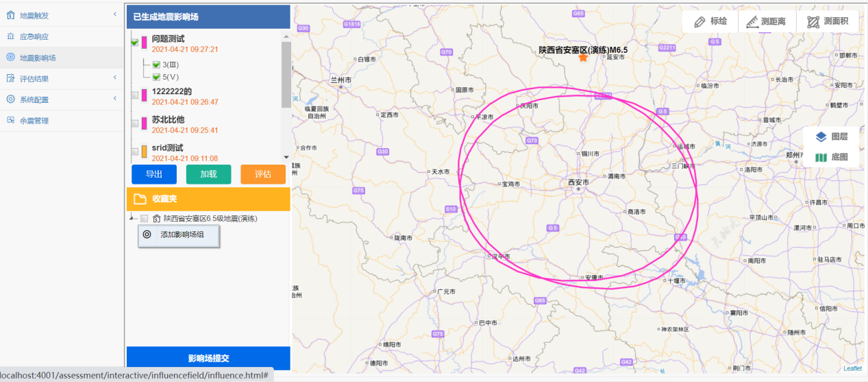868x382 pixels.
Task: Uncheck the 5(Ⅴ) intensity checkbox
Action: point(156,77)
